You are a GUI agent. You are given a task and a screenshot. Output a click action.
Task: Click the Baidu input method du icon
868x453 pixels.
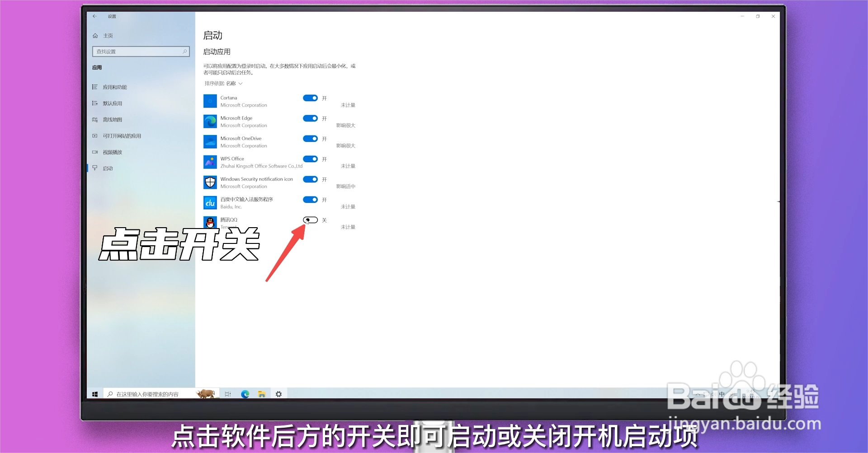(x=210, y=203)
